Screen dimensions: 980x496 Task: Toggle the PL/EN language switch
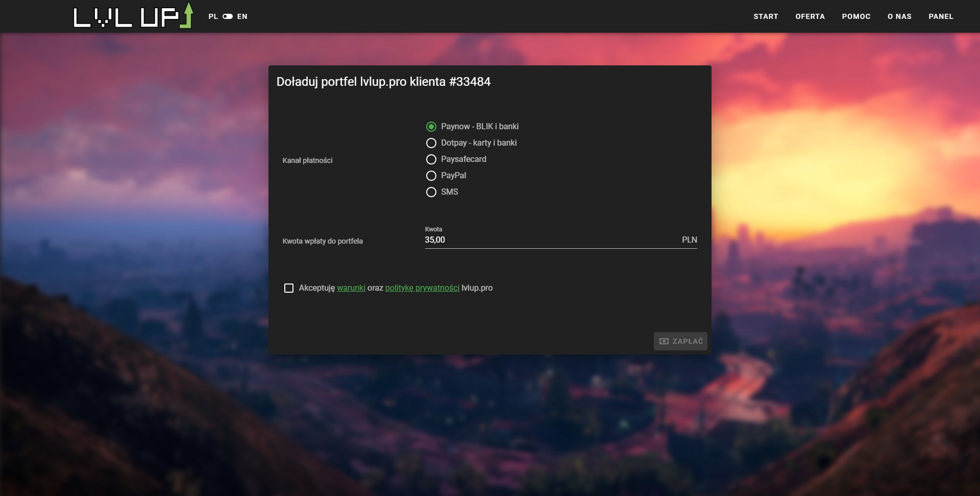pyautogui.click(x=228, y=16)
